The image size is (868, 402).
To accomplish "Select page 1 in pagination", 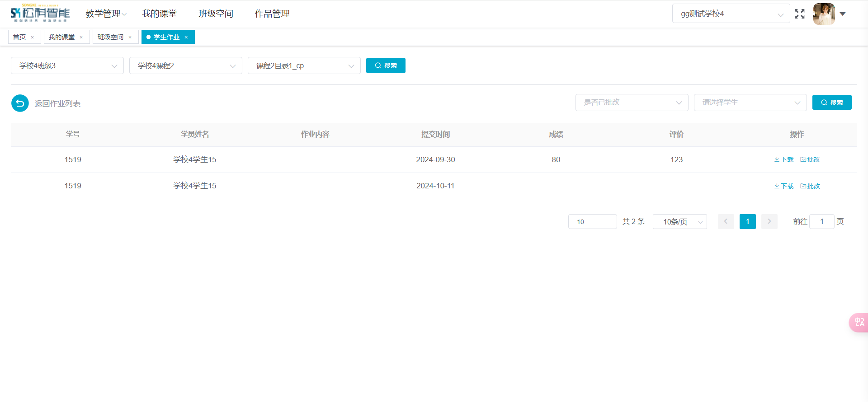I will [x=747, y=221].
